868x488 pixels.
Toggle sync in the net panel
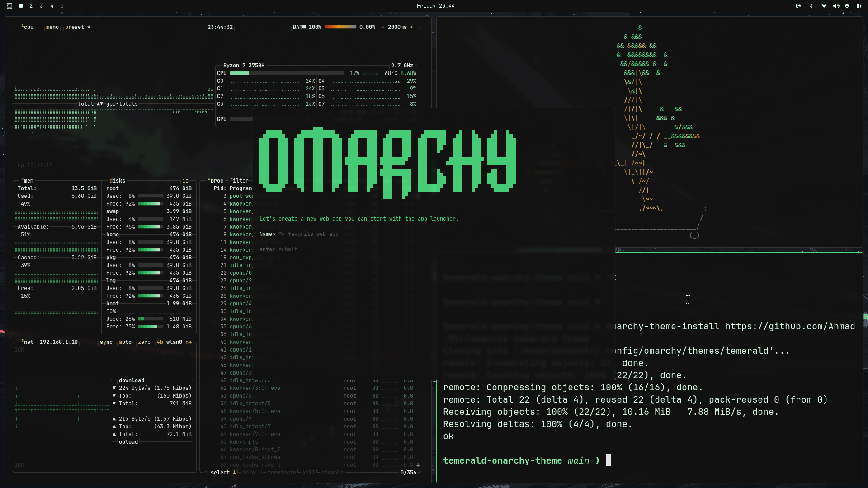click(106, 342)
